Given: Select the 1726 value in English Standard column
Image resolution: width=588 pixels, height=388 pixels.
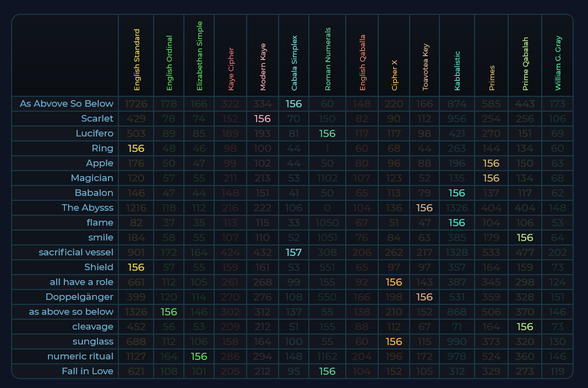Looking at the screenshot, I should [136, 103].
